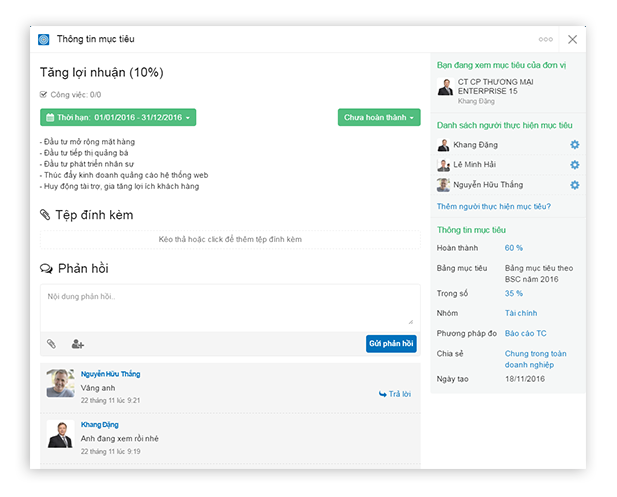Click the gear icon next to Khang Đăng
The width and height of the screenshot is (617, 497).
(574, 145)
